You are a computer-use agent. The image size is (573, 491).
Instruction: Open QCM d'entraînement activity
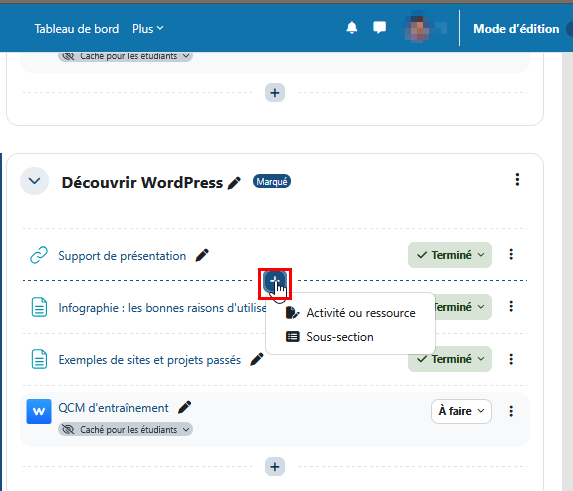coord(113,408)
